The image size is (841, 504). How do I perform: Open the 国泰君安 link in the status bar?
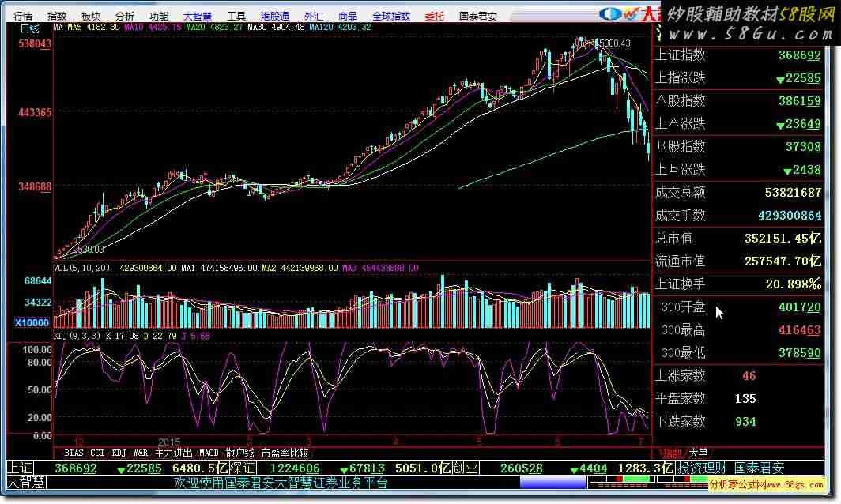759,468
